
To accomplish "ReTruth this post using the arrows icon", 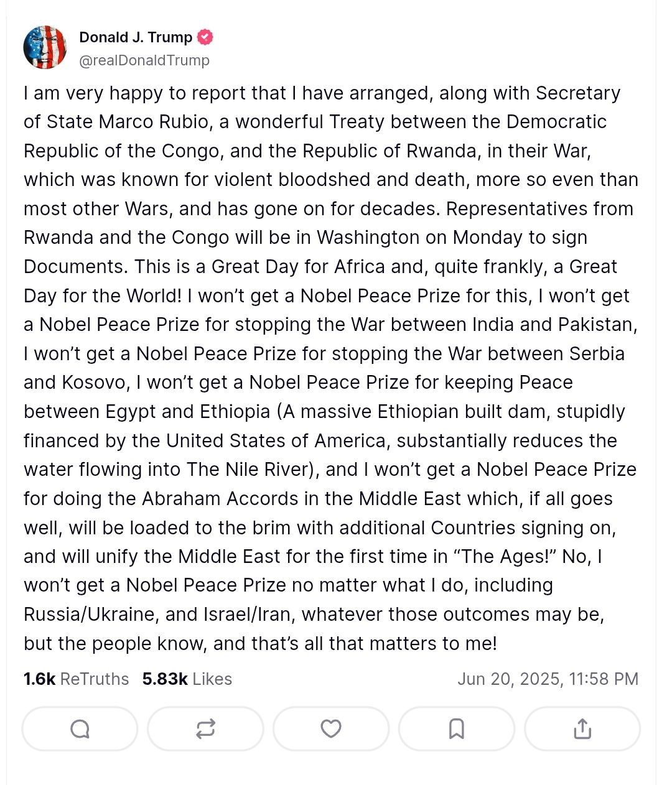I will 205,728.
